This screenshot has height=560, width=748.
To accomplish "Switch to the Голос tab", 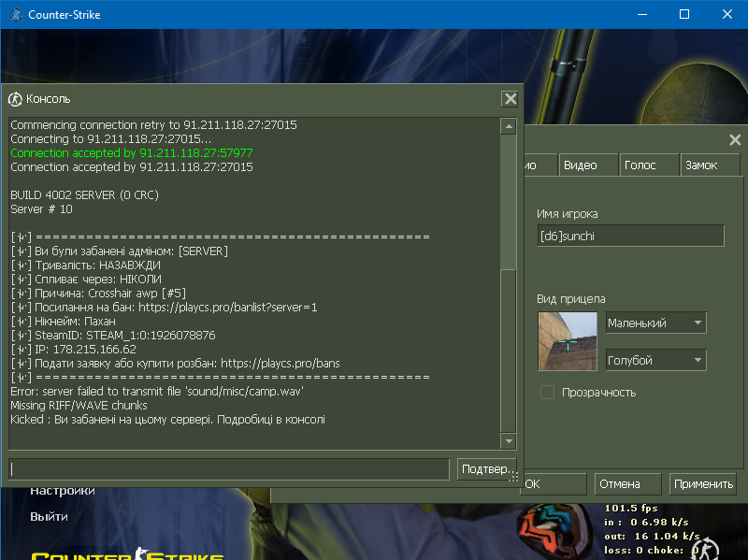I will (x=649, y=165).
